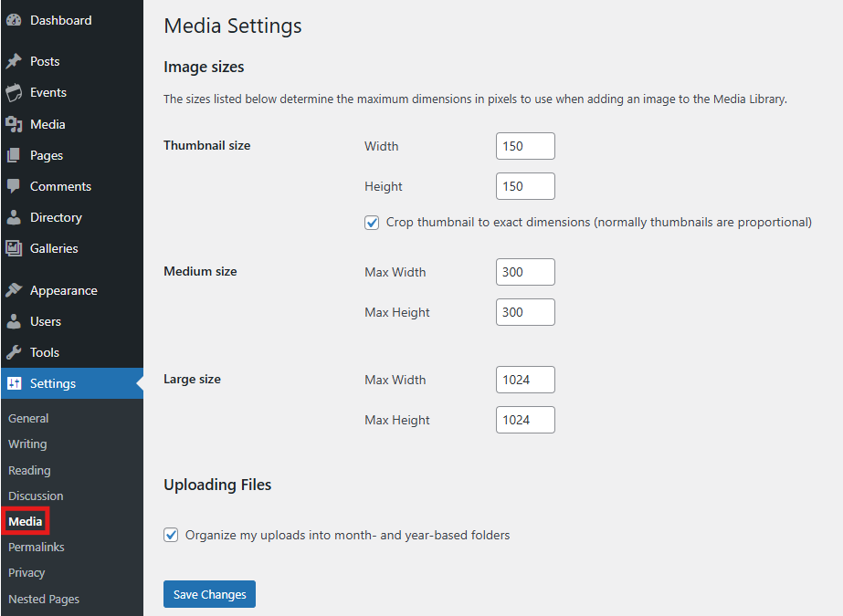
Task: Open Galleries via its image icon
Action: [14, 248]
